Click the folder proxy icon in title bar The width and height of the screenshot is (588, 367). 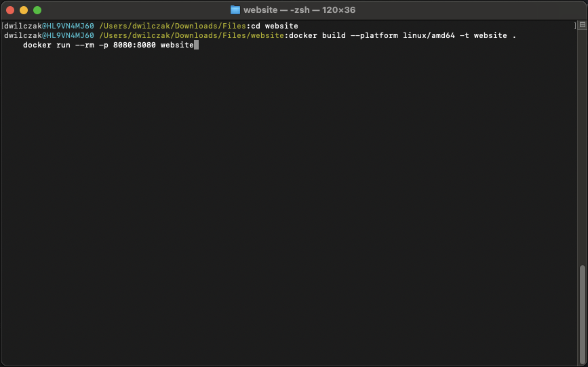(235, 10)
